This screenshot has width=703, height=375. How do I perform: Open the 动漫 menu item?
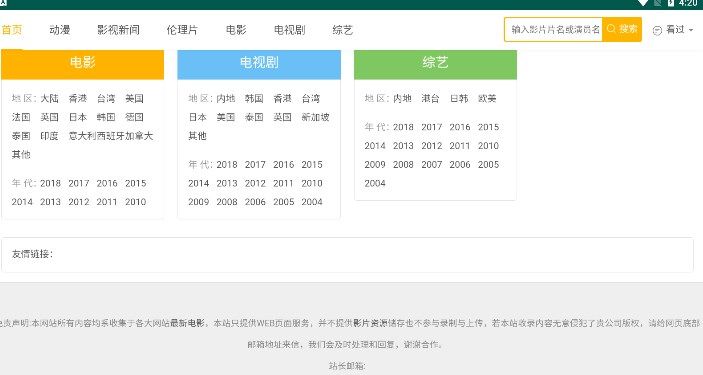pos(60,30)
